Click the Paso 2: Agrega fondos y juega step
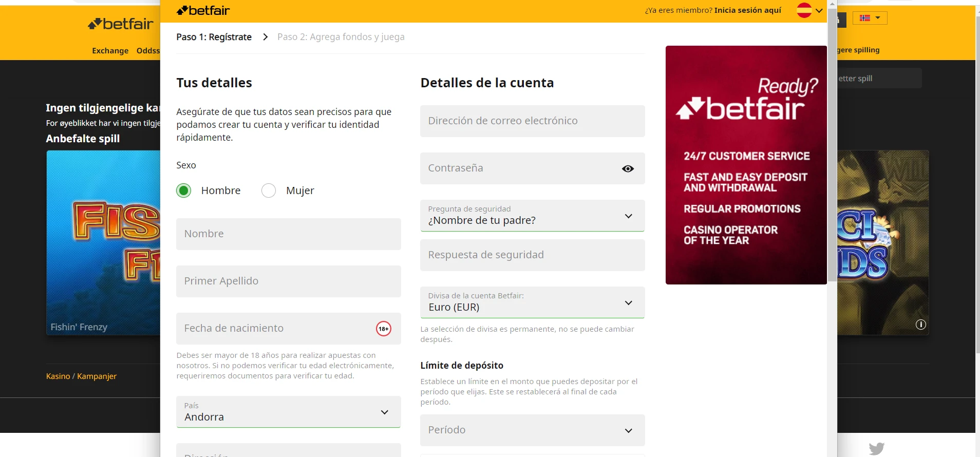The width and height of the screenshot is (980, 457). click(x=341, y=37)
